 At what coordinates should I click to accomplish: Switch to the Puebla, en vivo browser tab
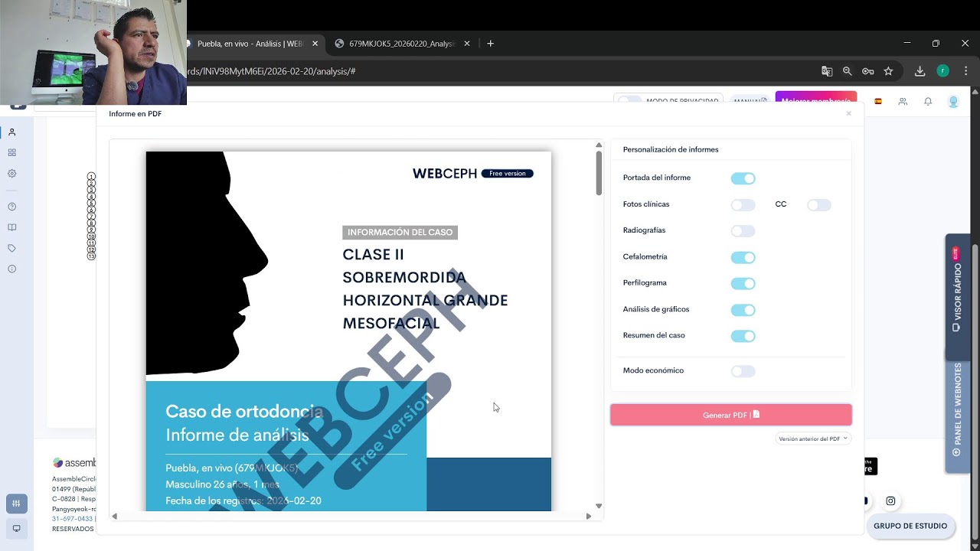(x=251, y=44)
